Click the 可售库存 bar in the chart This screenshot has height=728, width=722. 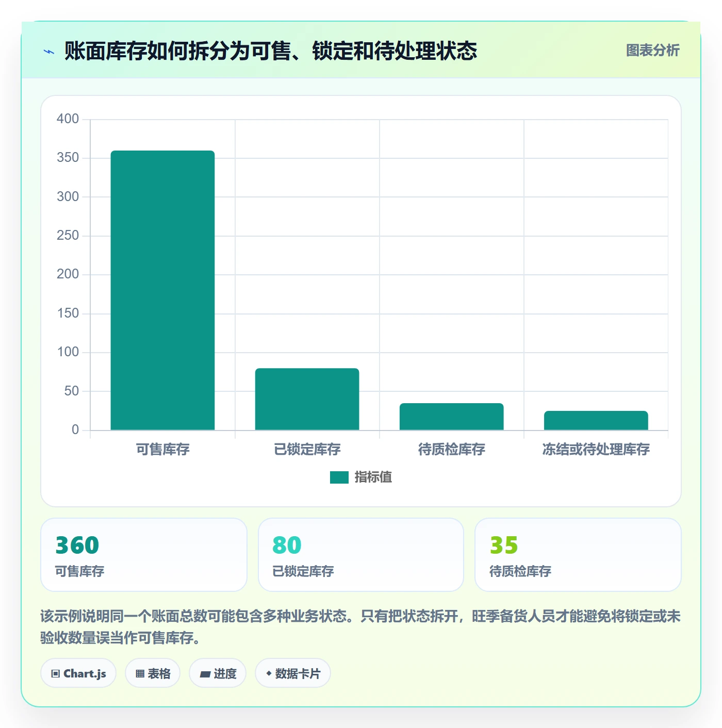pos(162,290)
